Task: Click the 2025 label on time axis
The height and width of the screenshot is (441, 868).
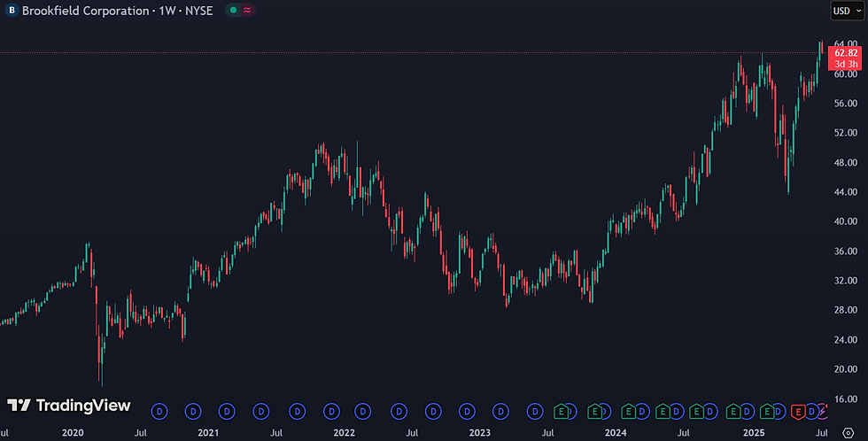Action: [x=754, y=433]
